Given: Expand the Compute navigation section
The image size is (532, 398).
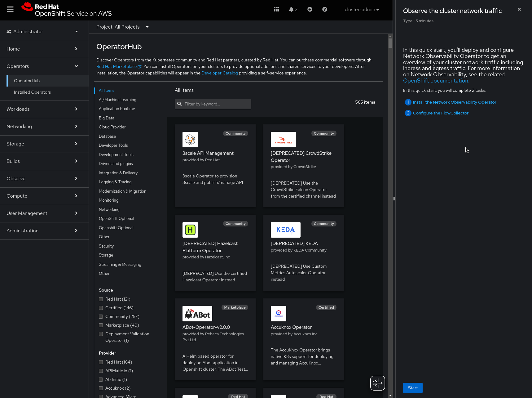Looking at the screenshot, I should point(44,196).
